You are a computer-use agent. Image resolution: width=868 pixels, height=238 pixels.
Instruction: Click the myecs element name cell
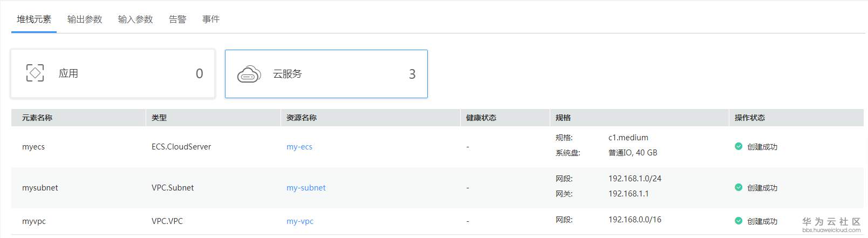33,147
